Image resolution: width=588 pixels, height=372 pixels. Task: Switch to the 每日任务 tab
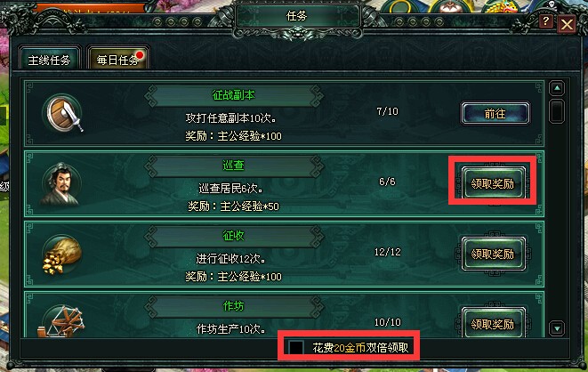[x=117, y=59]
